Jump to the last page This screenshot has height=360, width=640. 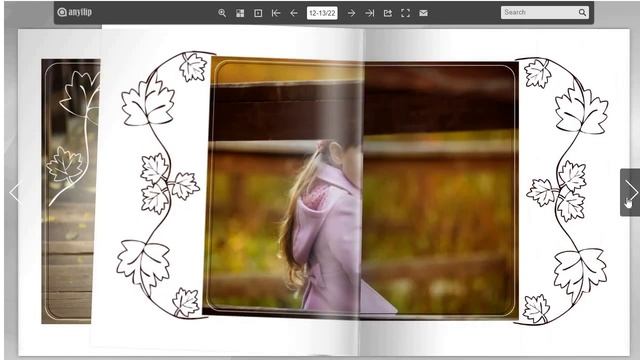[369, 13]
